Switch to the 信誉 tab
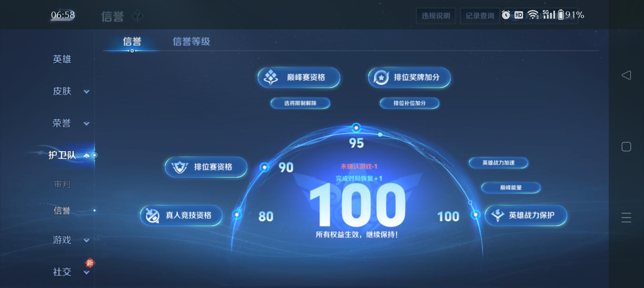 click(x=132, y=42)
